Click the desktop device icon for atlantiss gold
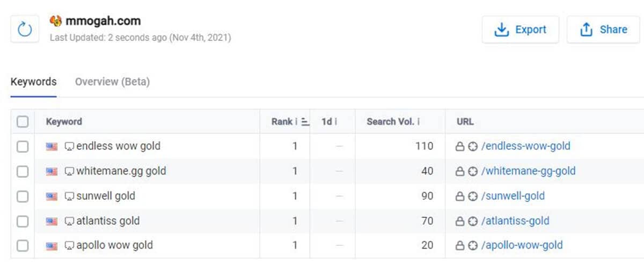Screen dimensions: 644x270 (x=69, y=221)
